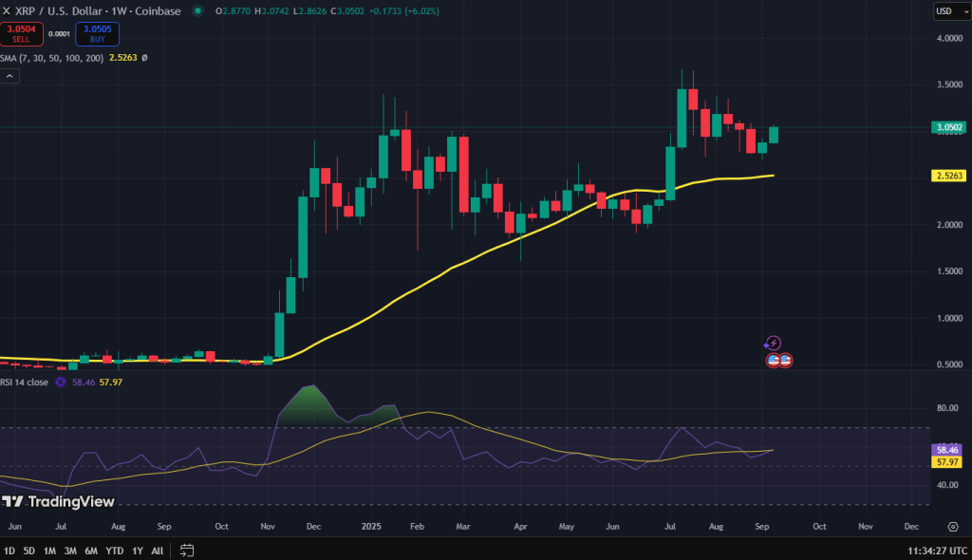972x560 pixels.
Task: Select the 1D time range
Action: pos(9,551)
